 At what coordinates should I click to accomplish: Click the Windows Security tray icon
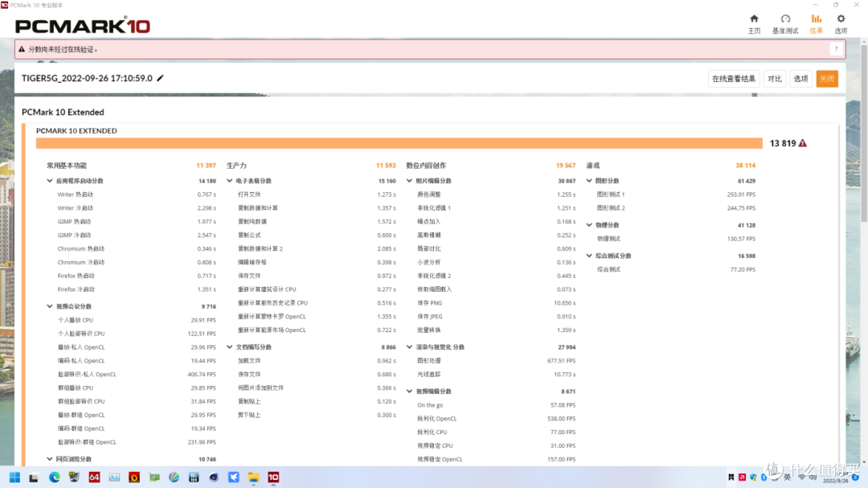pos(753,478)
